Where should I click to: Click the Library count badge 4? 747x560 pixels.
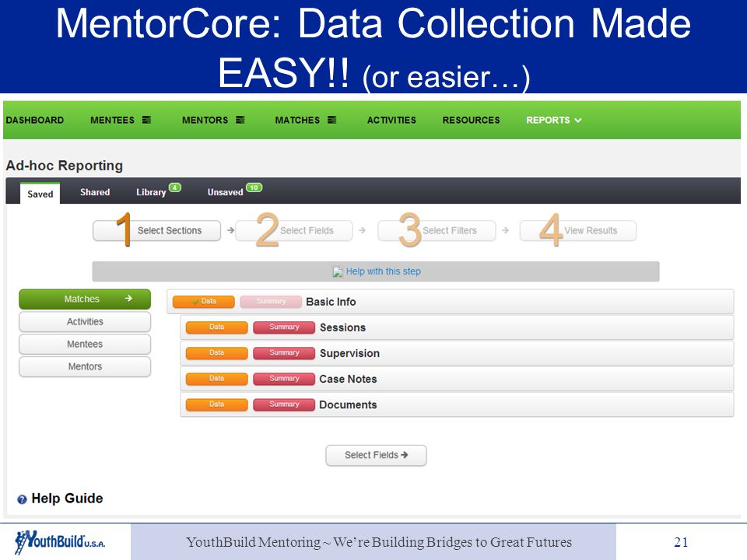175,187
